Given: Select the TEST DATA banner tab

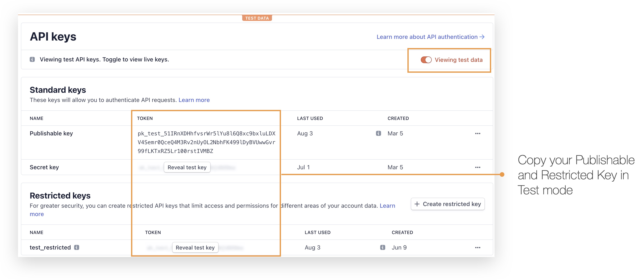Looking at the screenshot, I should [257, 18].
